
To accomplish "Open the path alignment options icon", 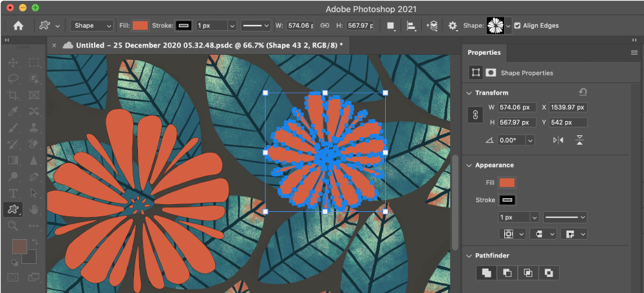I will tap(411, 26).
